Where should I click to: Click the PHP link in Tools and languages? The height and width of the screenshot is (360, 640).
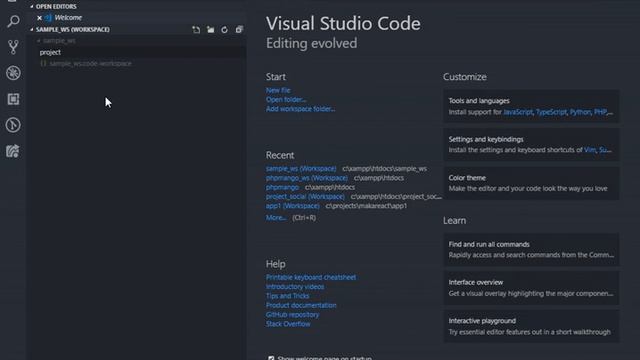(600, 112)
